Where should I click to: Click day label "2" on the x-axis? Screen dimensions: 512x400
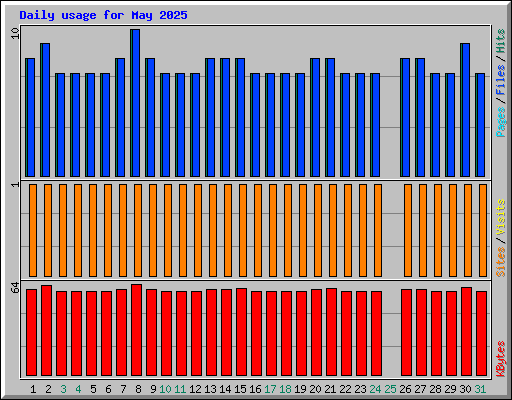48,389
